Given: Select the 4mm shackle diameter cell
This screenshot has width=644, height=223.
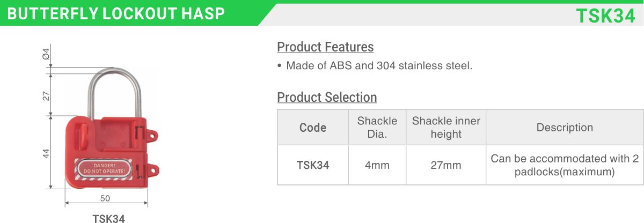Looking at the screenshot, I should [377, 165].
